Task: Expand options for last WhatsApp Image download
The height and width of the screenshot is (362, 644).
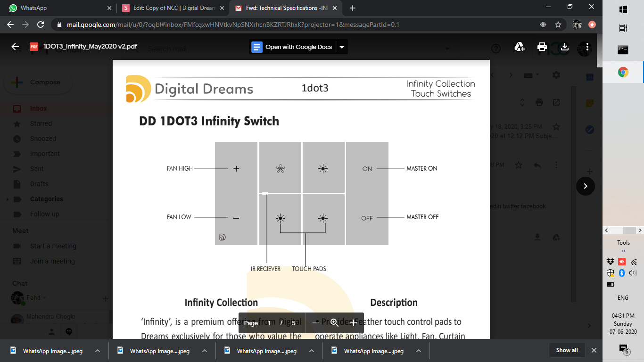Action: click(419, 351)
